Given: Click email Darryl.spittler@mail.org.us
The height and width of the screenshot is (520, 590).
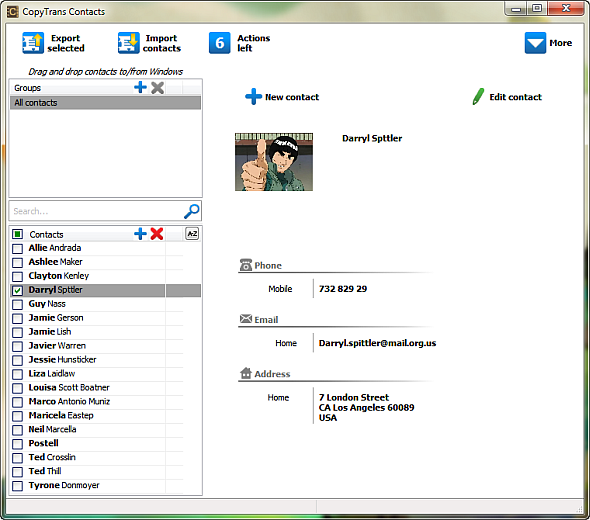Looking at the screenshot, I should click(377, 343).
